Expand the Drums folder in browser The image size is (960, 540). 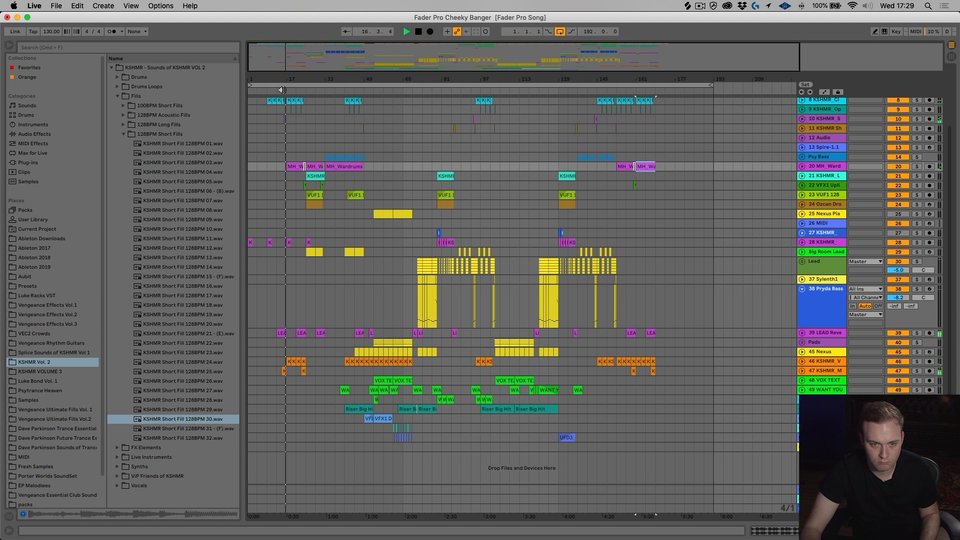tap(118, 77)
